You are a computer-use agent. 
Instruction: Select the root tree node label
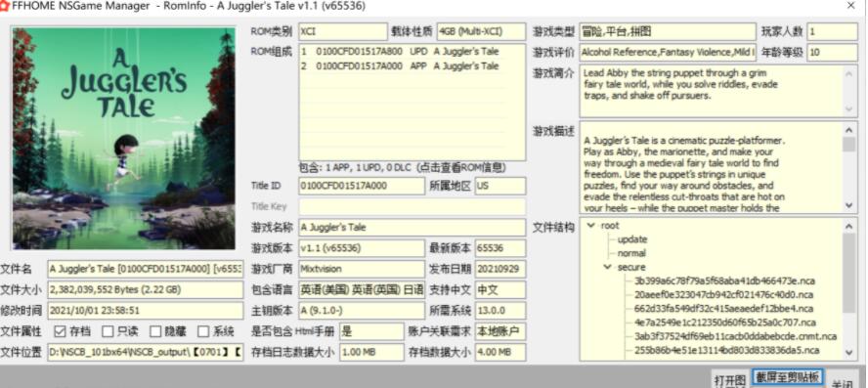[610, 225]
